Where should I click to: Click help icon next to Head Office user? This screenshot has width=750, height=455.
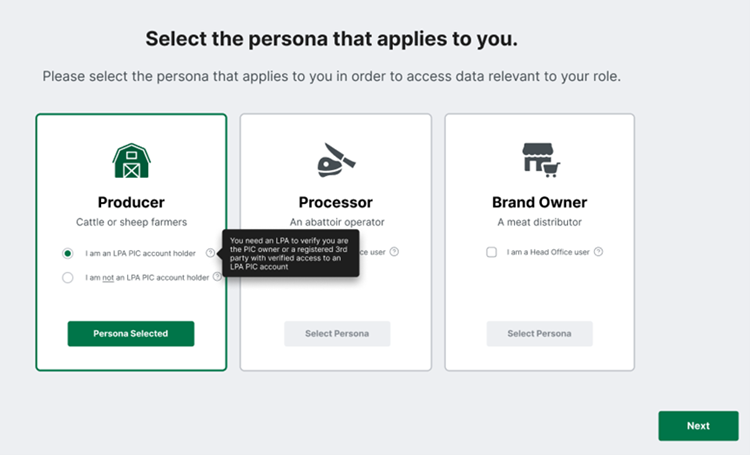pos(598,252)
